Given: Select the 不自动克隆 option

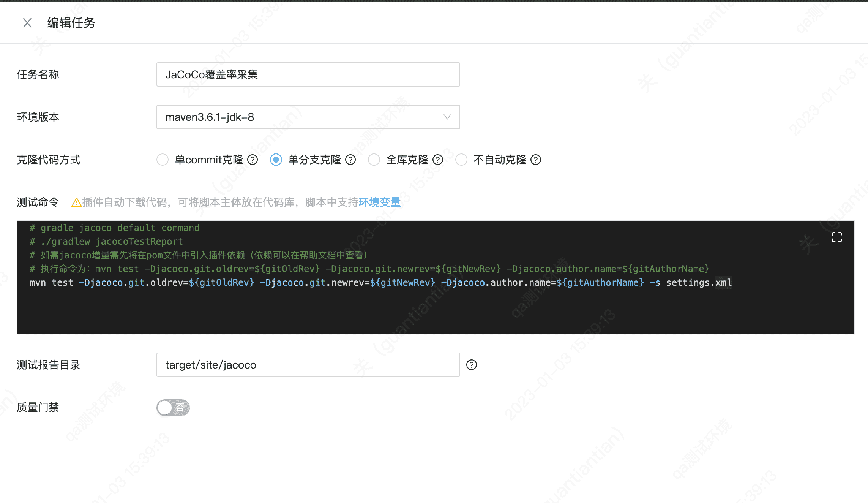Looking at the screenshot, I should pyautogui.click(x=461, y=160).
